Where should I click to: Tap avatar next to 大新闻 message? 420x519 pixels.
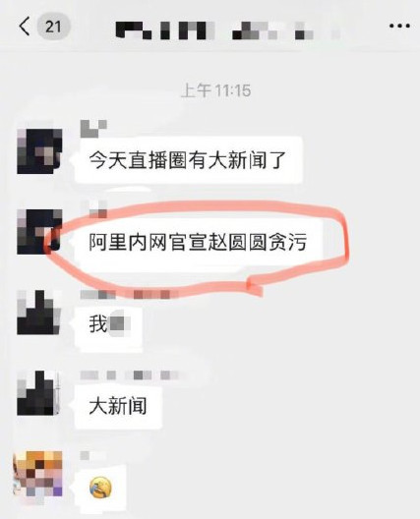tap(39, 393)
